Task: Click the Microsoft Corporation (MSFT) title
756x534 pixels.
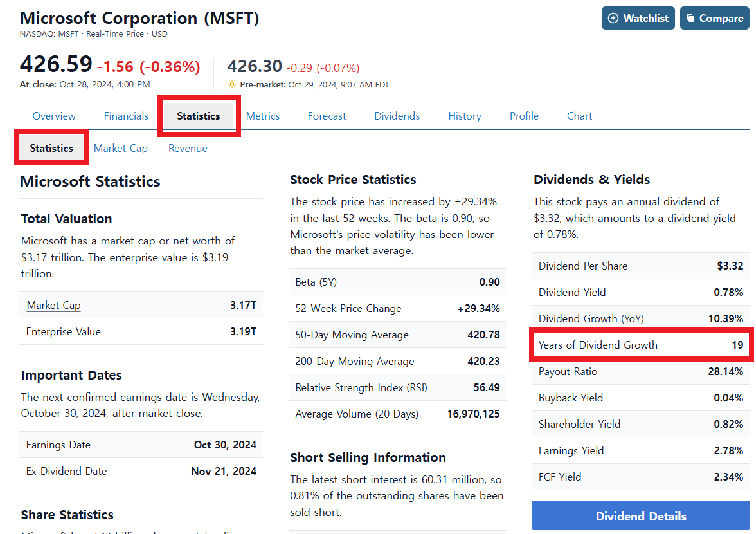Action: tap(140, 18)
